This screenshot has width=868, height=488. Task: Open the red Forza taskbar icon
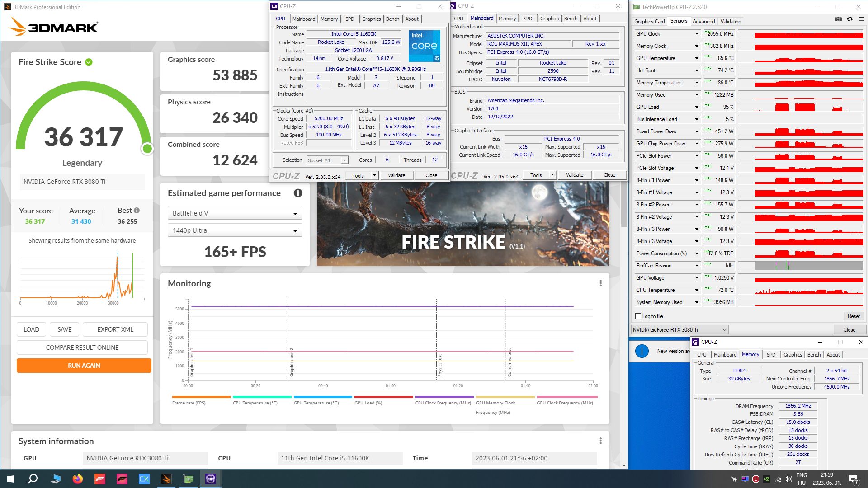click(100, 479)
